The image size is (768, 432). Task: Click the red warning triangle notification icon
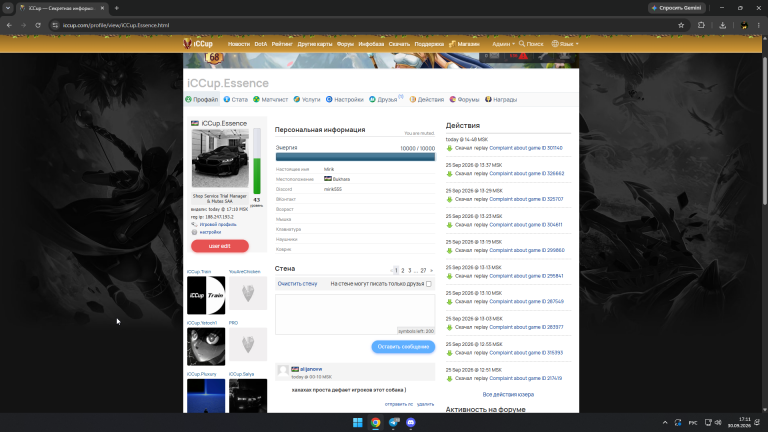pyautogui.click(x=524, y=56)
